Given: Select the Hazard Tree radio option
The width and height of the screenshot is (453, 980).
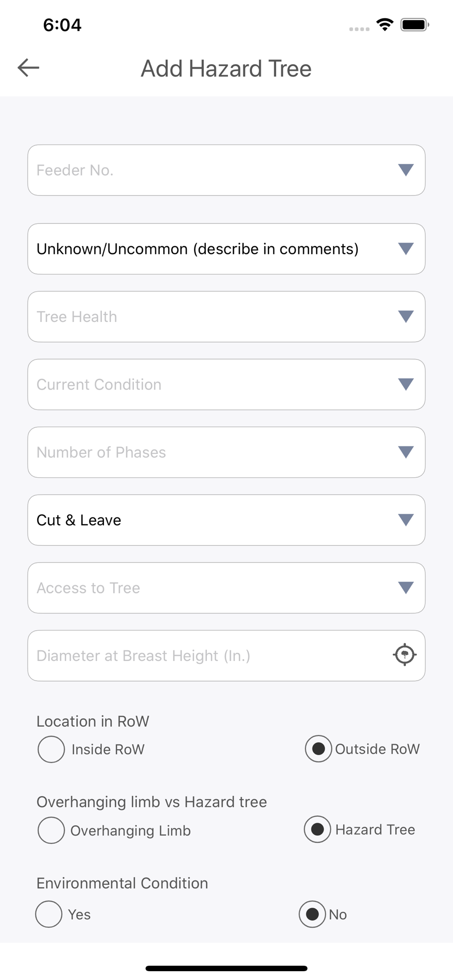Looking at the screenshot, I should (318, 829).
